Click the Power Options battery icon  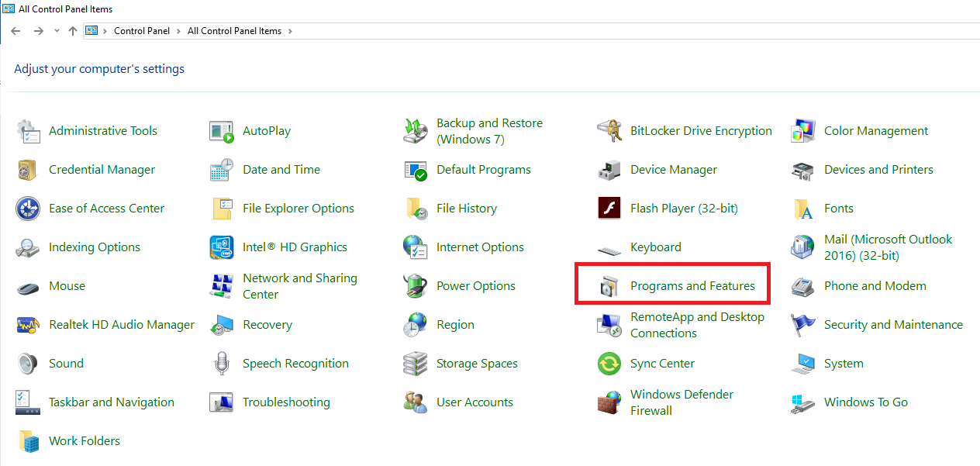[416, 286]
